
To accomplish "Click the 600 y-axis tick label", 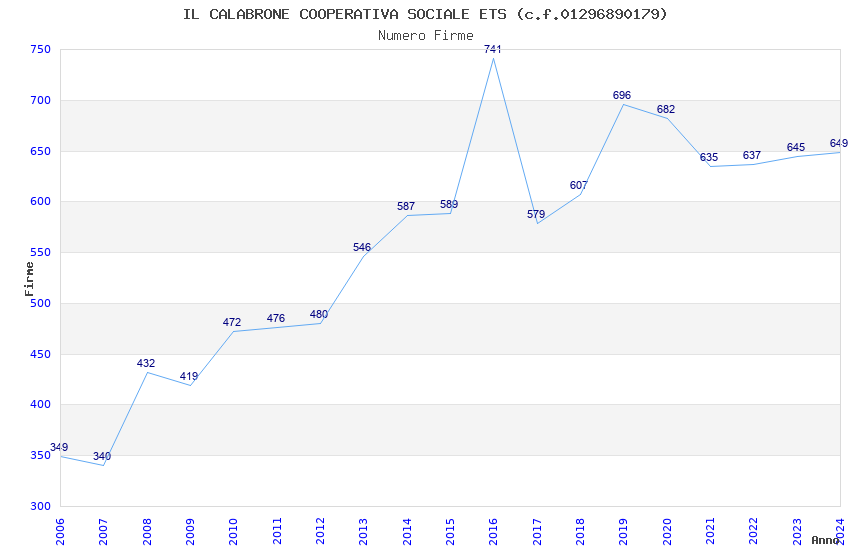I will coord(40,201).
